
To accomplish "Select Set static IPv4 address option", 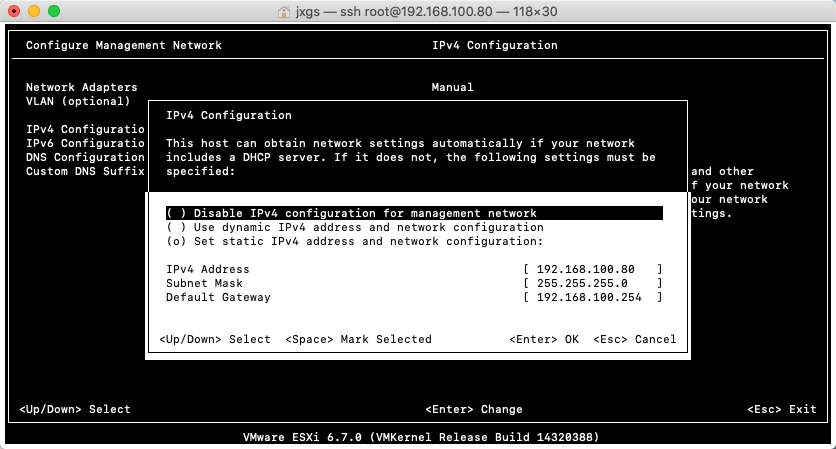I will [355, 241].
